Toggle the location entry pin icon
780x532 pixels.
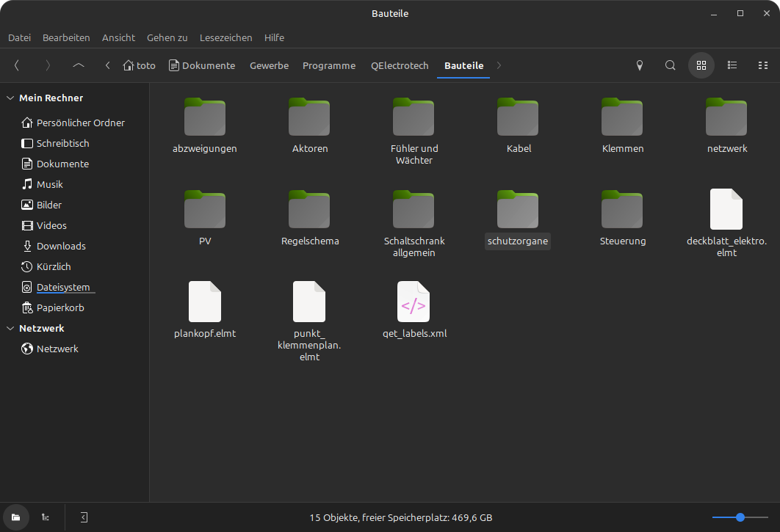pos(639,65)
